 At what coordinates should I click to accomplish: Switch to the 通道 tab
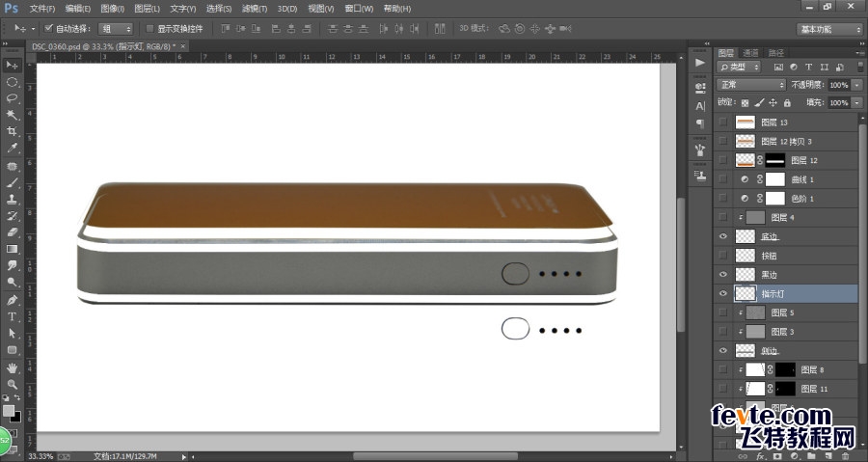pos(750,53)
